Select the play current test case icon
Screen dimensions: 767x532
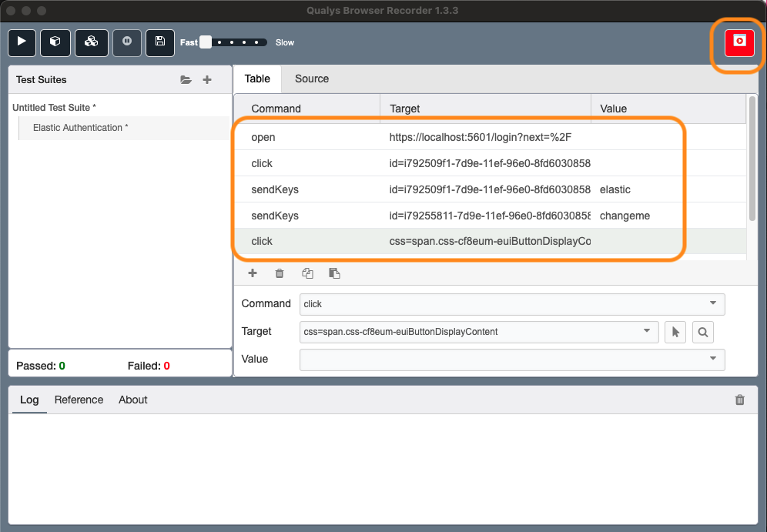[22, 42]
